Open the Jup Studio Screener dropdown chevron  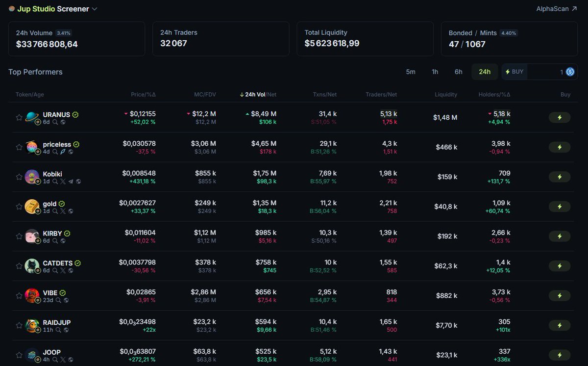click(x=95, y=9)
